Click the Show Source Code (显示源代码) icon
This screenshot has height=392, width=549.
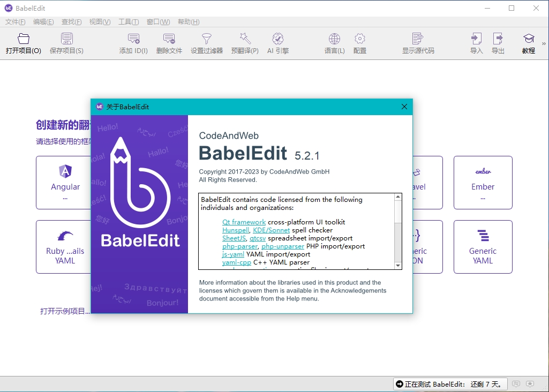click(x=418, y=39)
